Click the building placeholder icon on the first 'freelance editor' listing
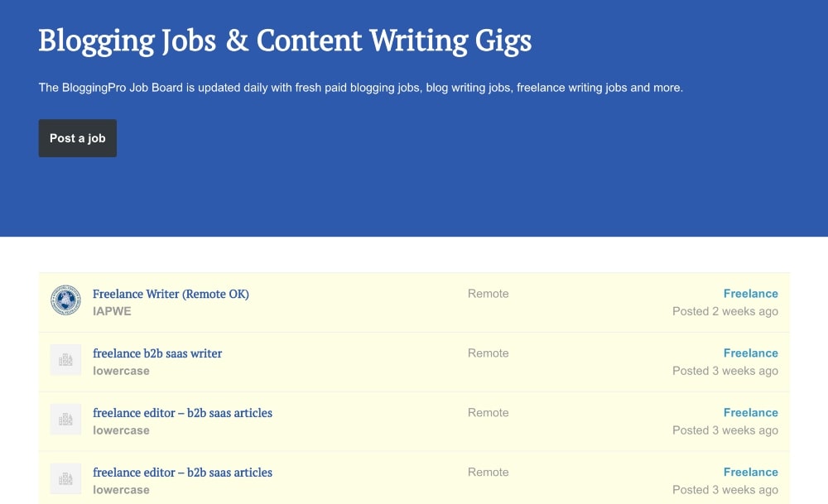This screenshot has width=828, height=504. tap(65, 420)
